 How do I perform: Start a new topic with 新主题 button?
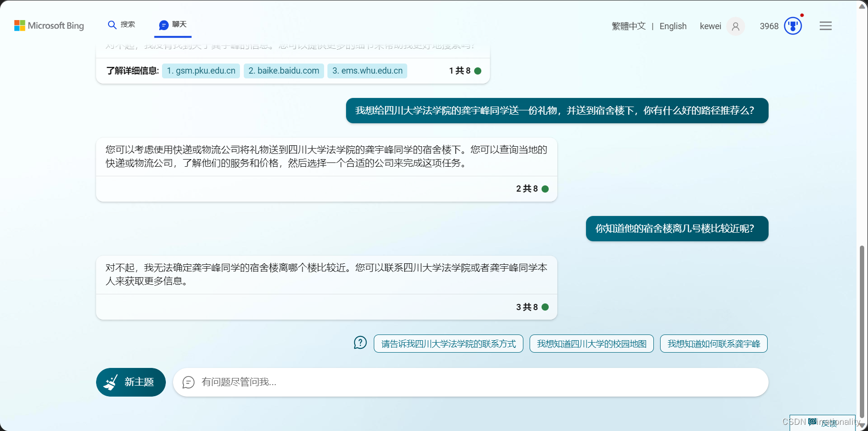click(130, 382)
